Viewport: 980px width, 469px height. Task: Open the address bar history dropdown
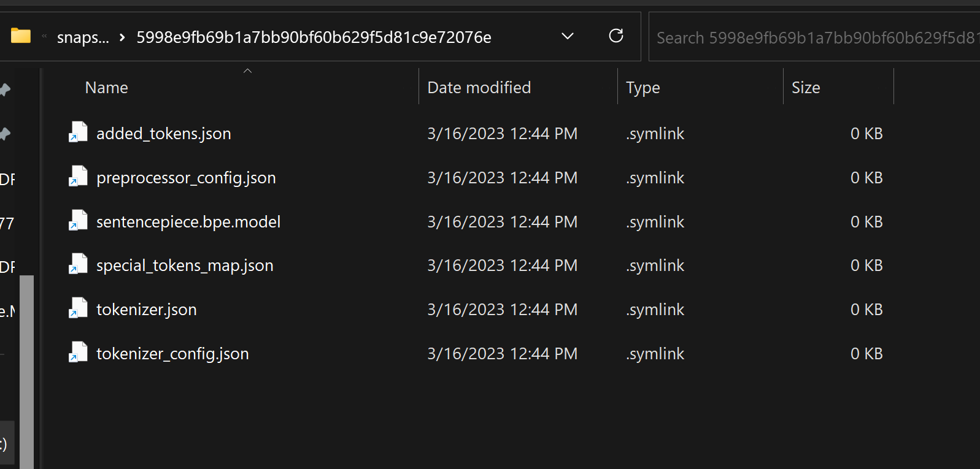pyautogui.click(x=567, y=36)
